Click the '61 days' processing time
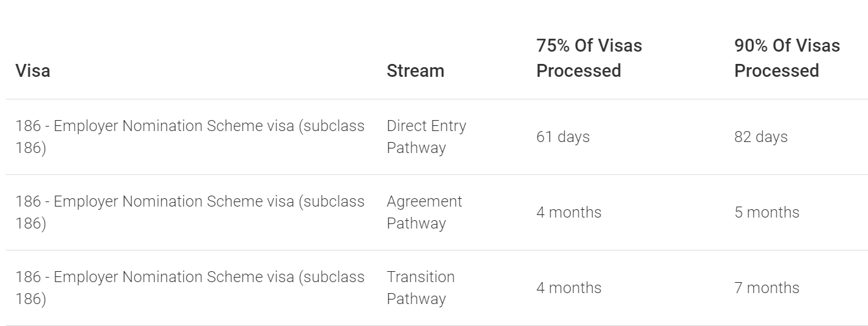This screenshot has height=326, width=868. (563, 137)
